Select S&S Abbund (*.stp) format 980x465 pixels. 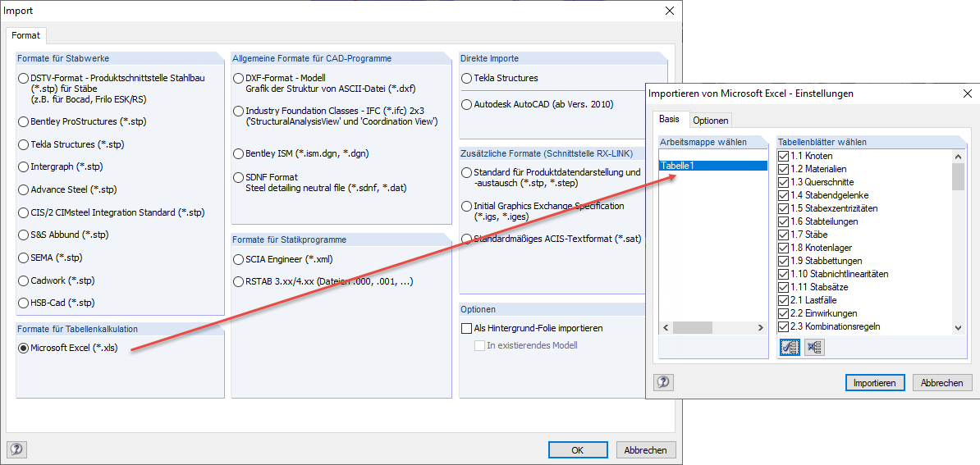pyautogui.click(x=24, y=235)
